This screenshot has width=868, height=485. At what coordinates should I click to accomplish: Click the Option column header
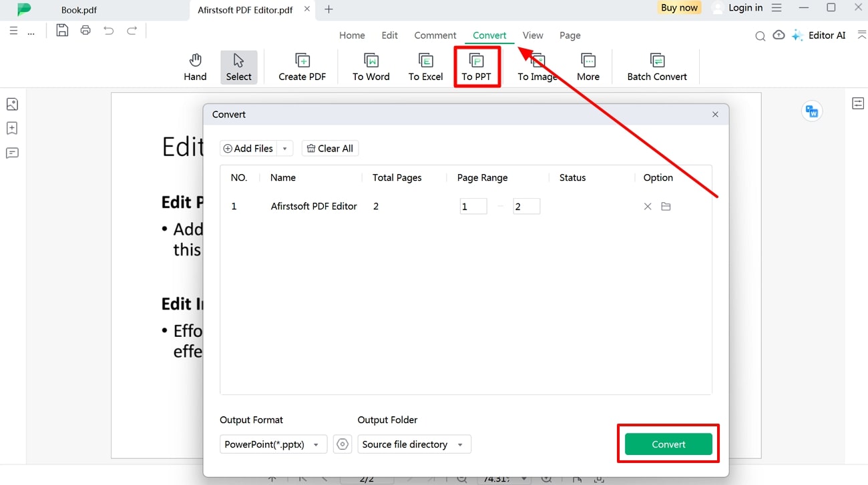658,177
